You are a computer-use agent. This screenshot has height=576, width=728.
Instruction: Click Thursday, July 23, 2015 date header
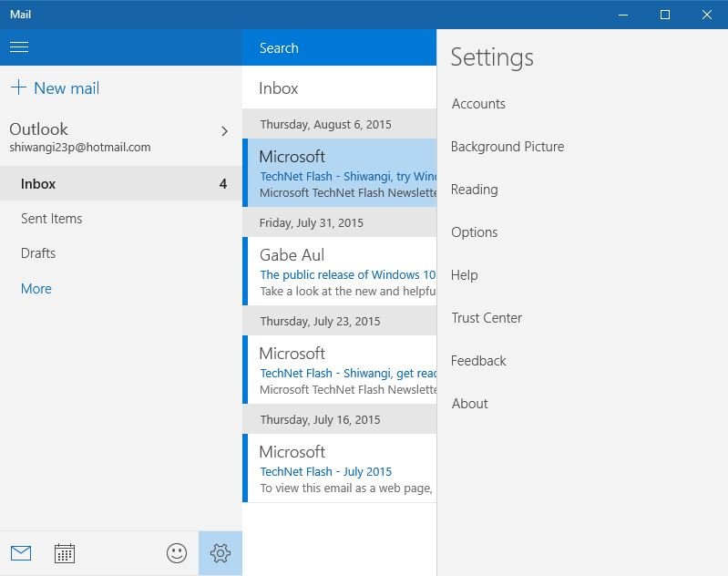point(339,321)
